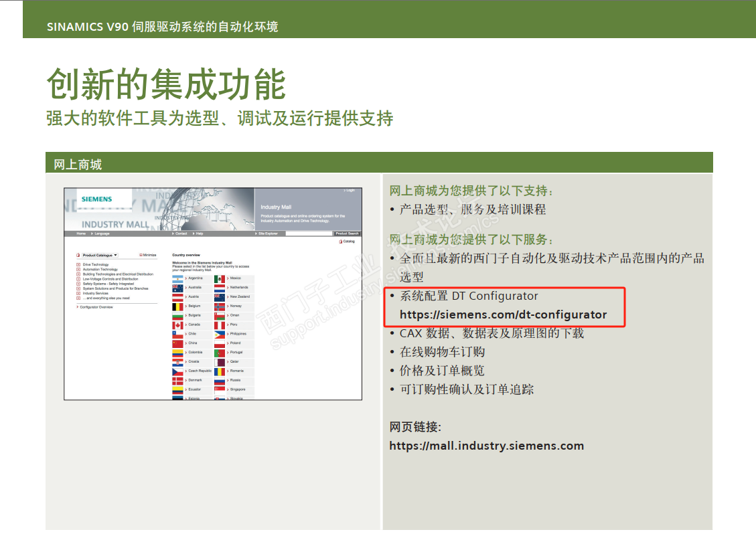Screen dimensions: 756x540
Task: Click the Australia flag icon
Action: coord(177,288)
